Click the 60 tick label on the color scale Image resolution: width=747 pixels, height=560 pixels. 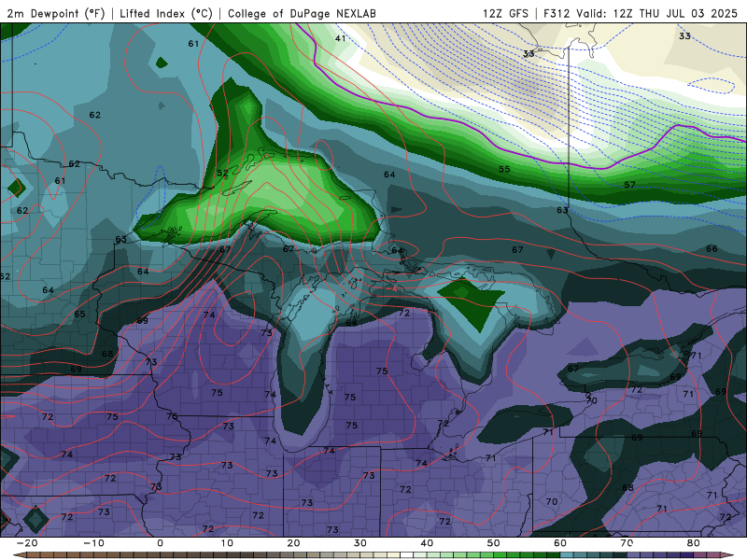click(560, 543)
